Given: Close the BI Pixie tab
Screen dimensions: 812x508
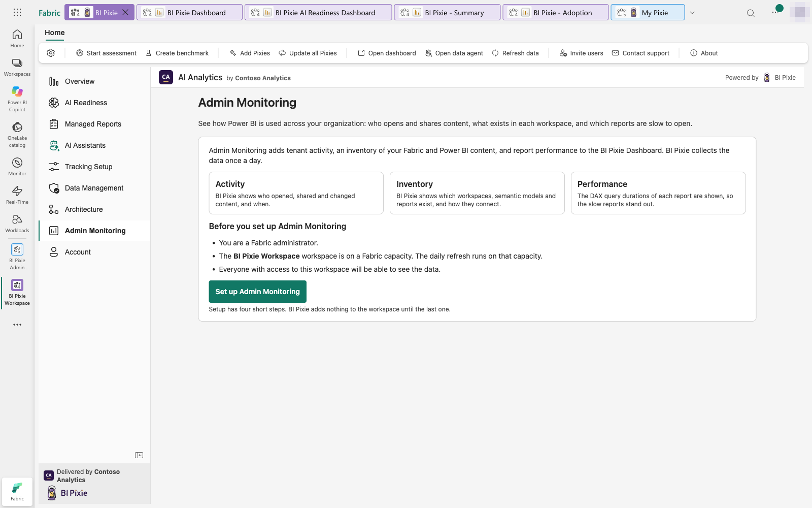Looking at the screenshot, I should [125, 12].
